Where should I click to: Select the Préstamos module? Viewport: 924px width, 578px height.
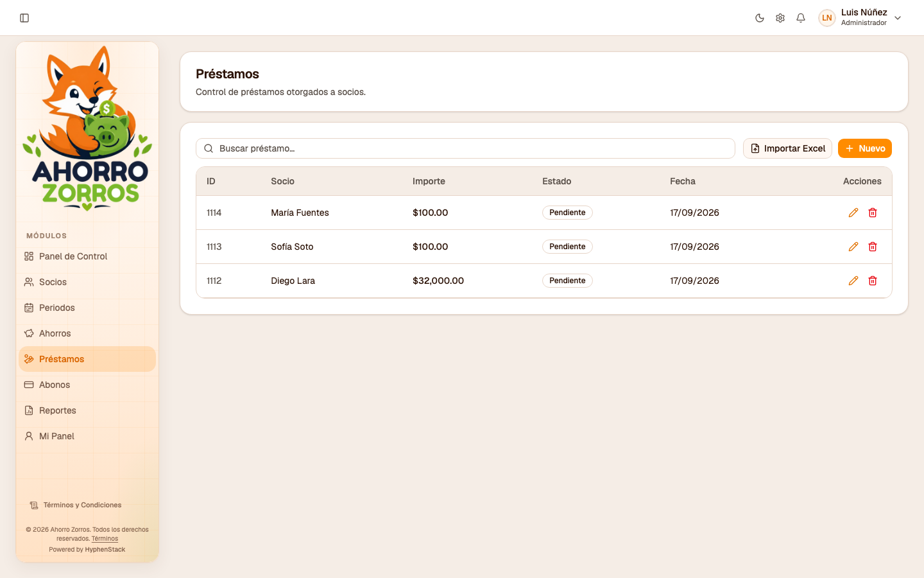click(87, 359)
